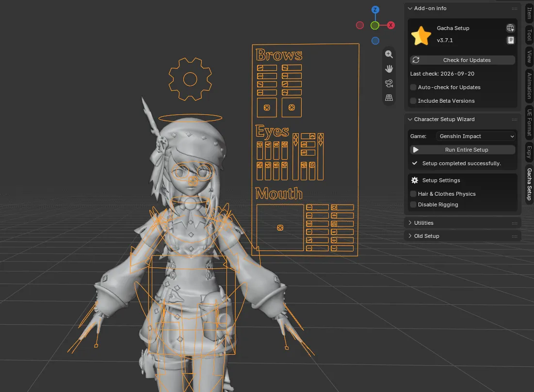Click the negative X axis gizmo circle

pos(359,25)
